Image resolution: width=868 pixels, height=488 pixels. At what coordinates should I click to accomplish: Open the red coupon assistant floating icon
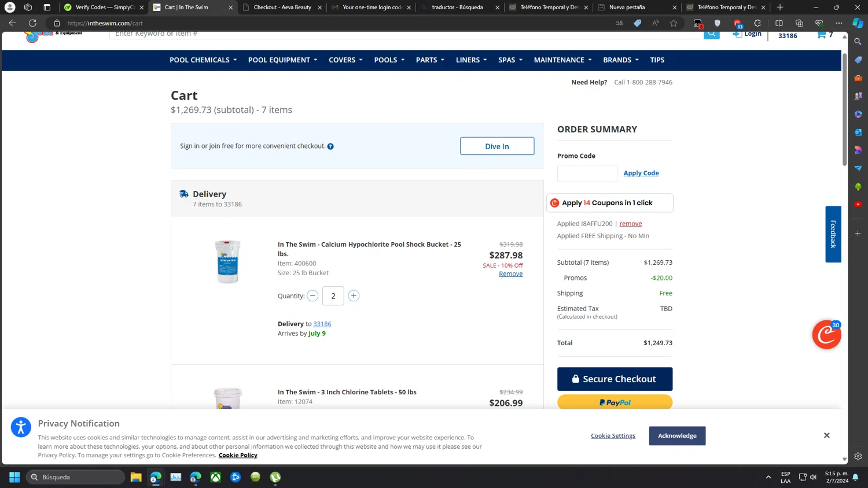coord(826,335)
